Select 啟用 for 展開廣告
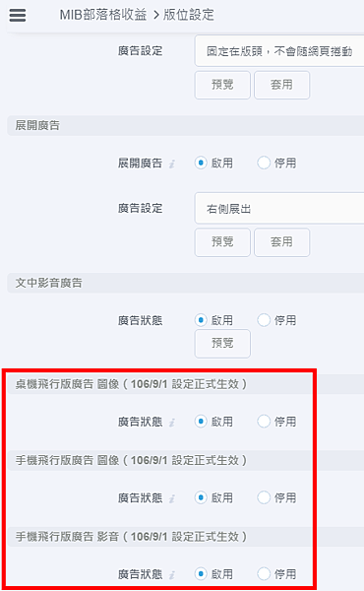The height and width of the screenshot is (591, 364). point(201,164)
